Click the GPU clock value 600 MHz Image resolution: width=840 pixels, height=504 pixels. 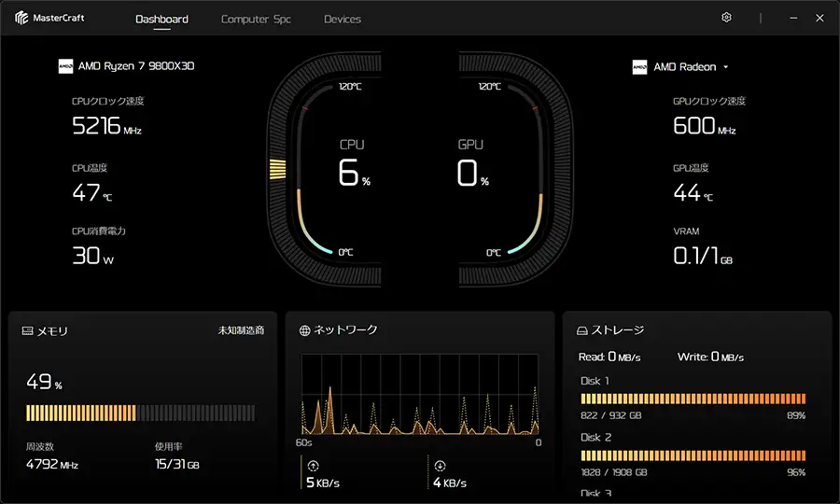[705, 126]
